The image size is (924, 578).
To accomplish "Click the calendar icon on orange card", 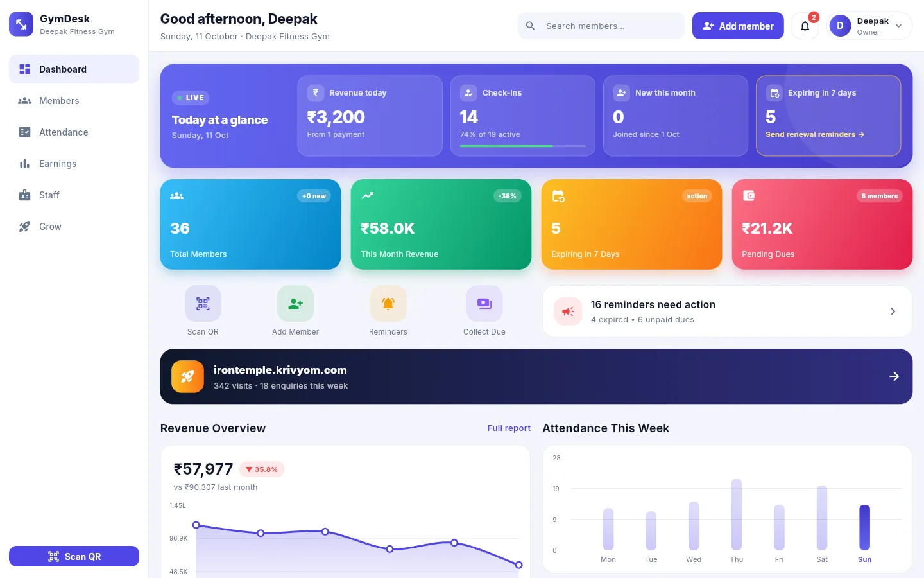I will click(558, 196).
